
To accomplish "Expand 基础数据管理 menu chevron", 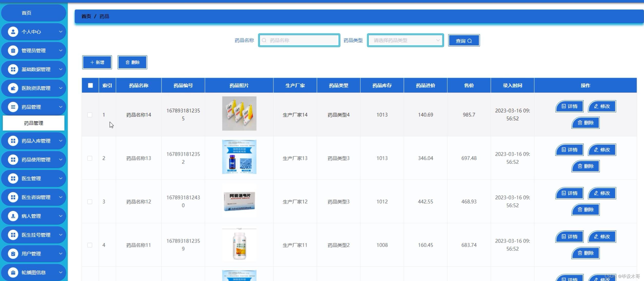I will coord(61,69).
